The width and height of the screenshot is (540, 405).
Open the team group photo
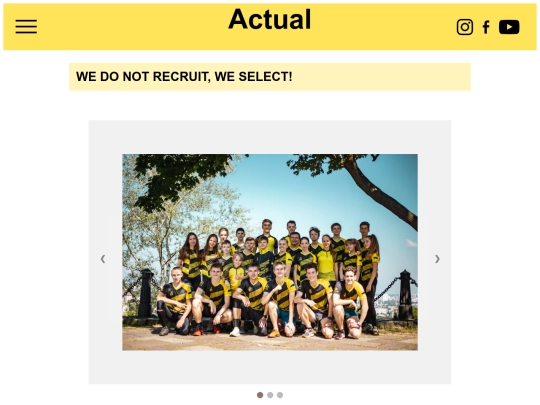pos(270,252)
